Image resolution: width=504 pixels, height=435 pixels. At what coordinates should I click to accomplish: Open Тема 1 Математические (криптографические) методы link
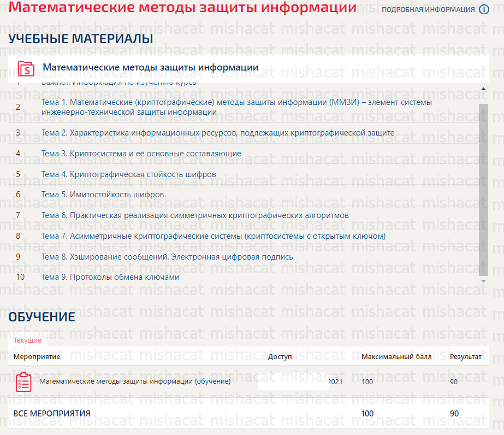[236, 107]
